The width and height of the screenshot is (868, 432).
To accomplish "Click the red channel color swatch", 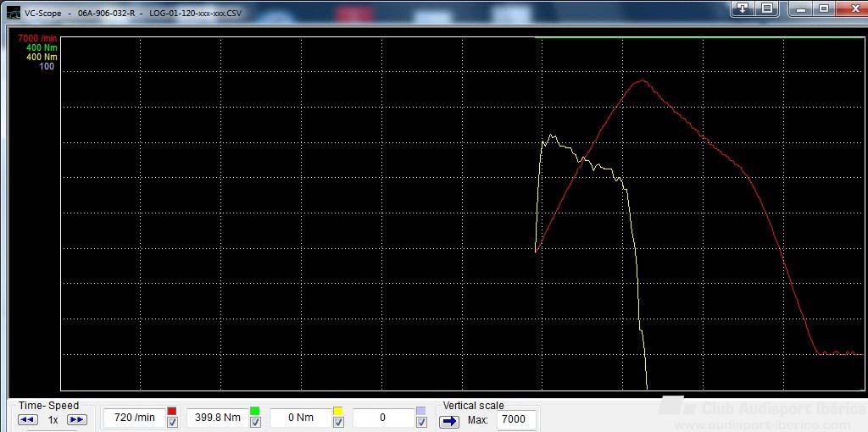I will coord(172,411).
